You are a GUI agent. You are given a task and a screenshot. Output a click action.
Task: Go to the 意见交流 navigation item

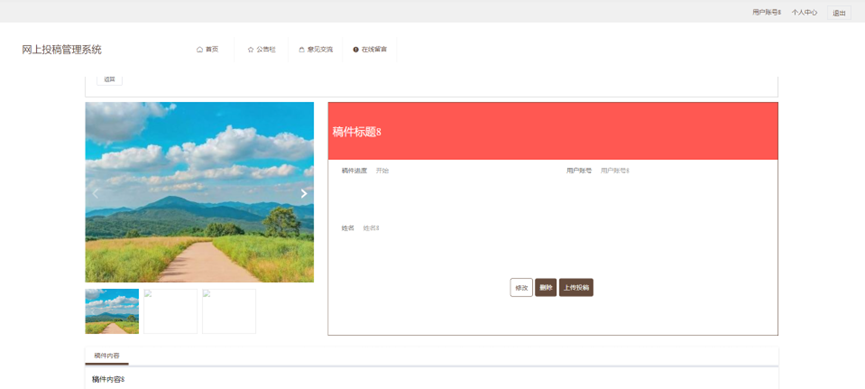coord(316,50)
